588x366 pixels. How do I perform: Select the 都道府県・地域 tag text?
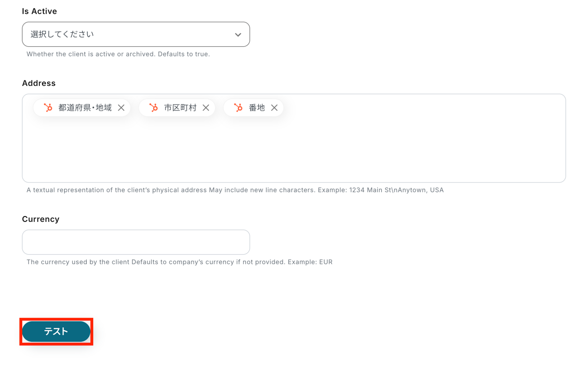(85, 108)
